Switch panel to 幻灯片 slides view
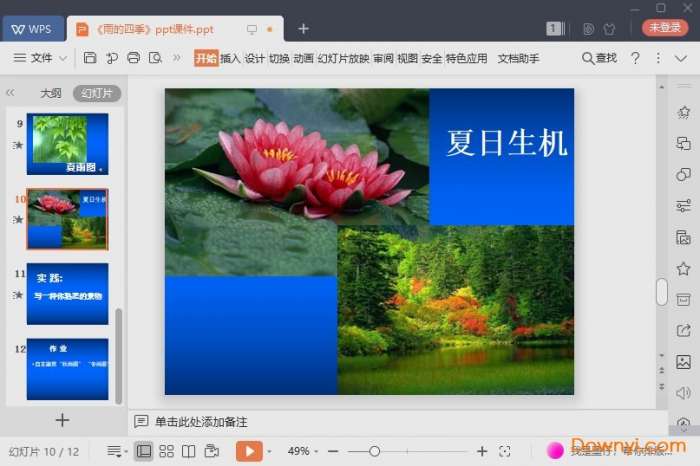 tap(97, 93)
